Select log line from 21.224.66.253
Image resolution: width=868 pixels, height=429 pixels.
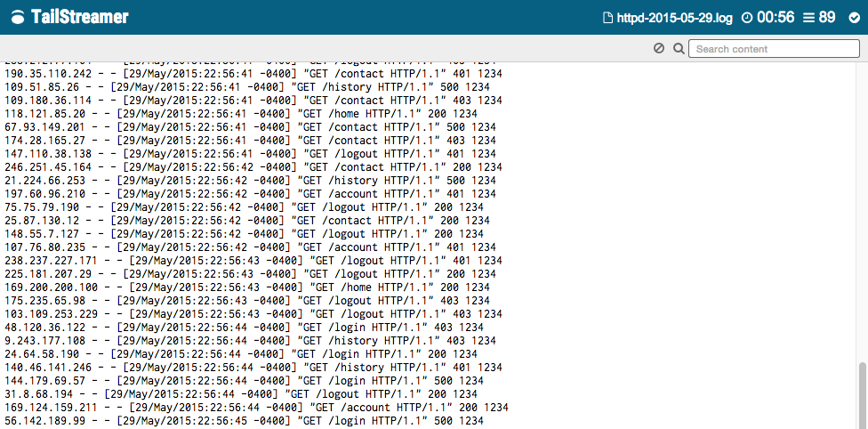[x=250, y=180]
